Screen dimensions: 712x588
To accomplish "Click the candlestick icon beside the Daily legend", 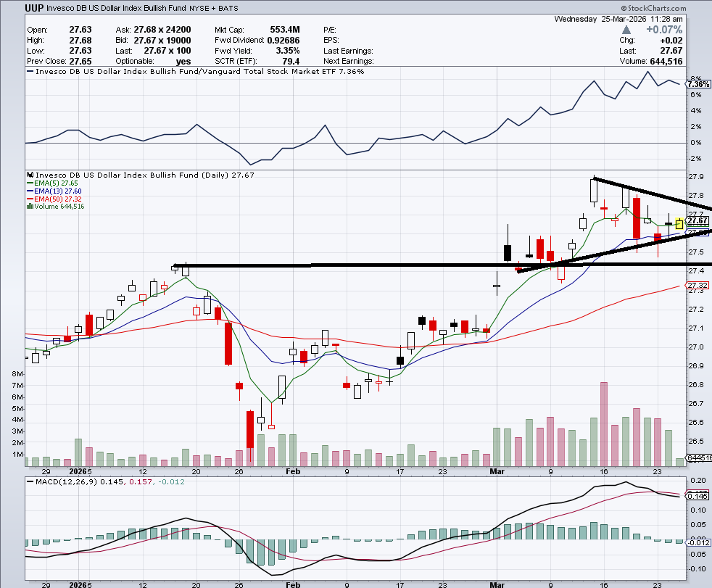I will coord(30,175).
